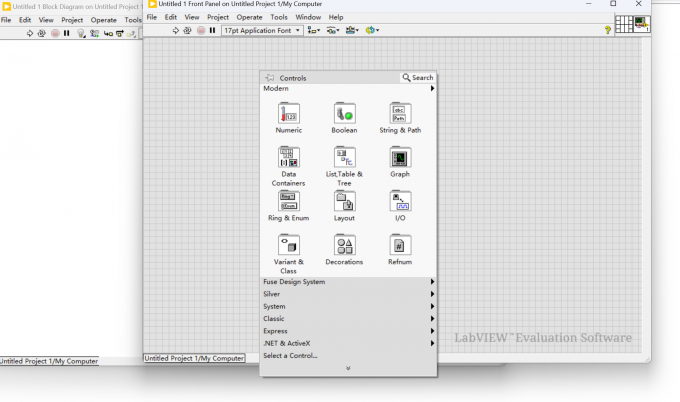Viewport: 680px width, 402px height.
Task: Click Search in the Controls palette
Action: coord(418,78)
